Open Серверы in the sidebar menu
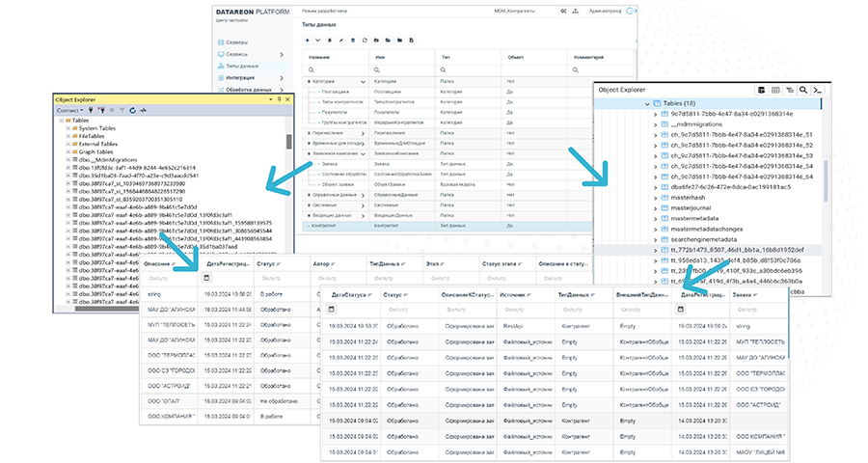This screenshot has width=868, height=463. (x=237, y=43)
